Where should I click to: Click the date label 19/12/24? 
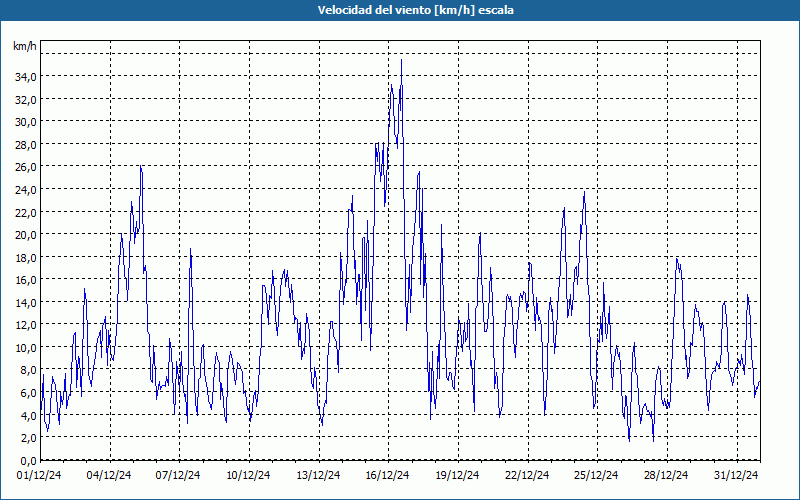pos(458,475)
